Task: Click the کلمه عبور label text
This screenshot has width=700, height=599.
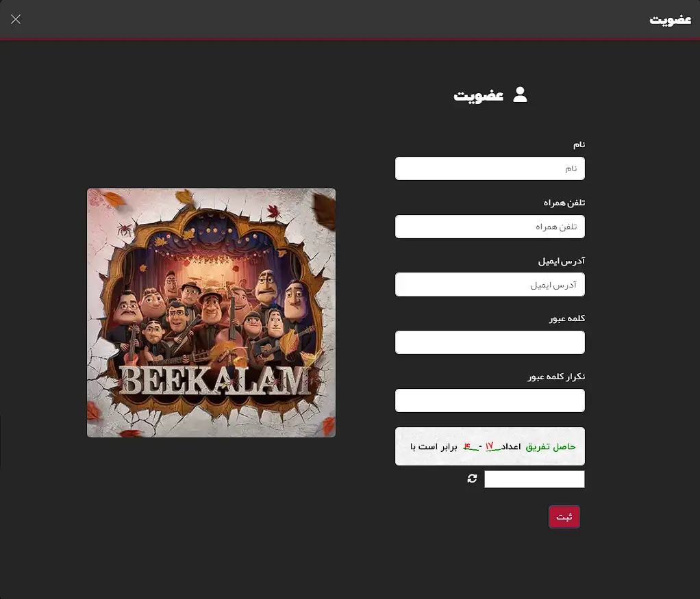Action: click(x=567, y=318)
